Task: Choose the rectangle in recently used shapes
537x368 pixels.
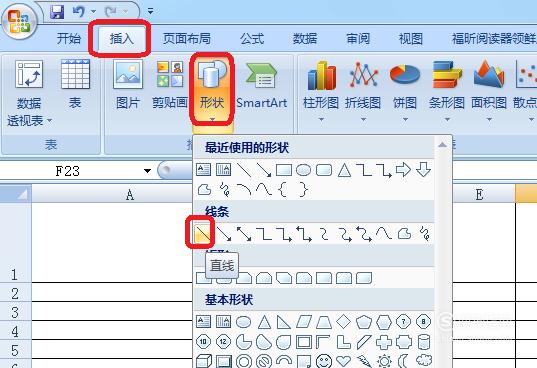Action: coord(284,170)
